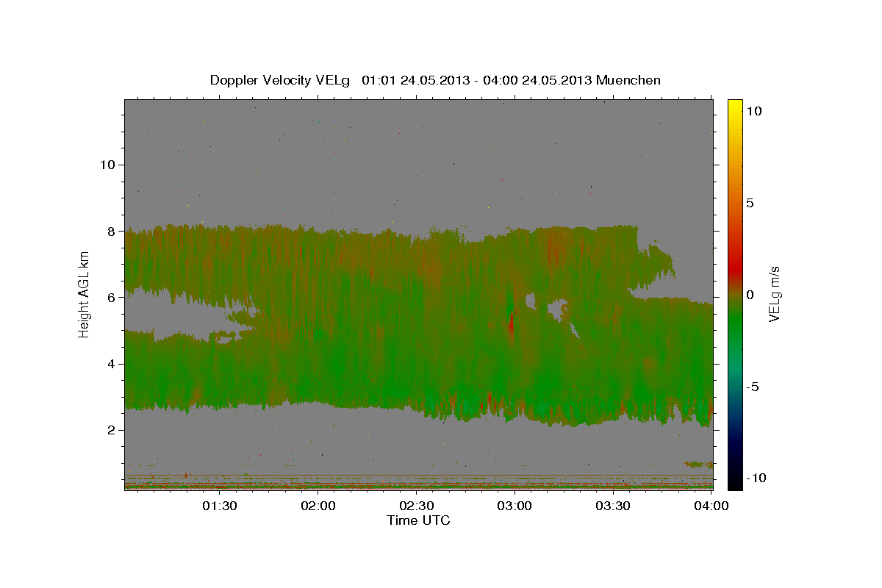
Task: Click the colorbar value 10 label
Action: pos(753,111)
